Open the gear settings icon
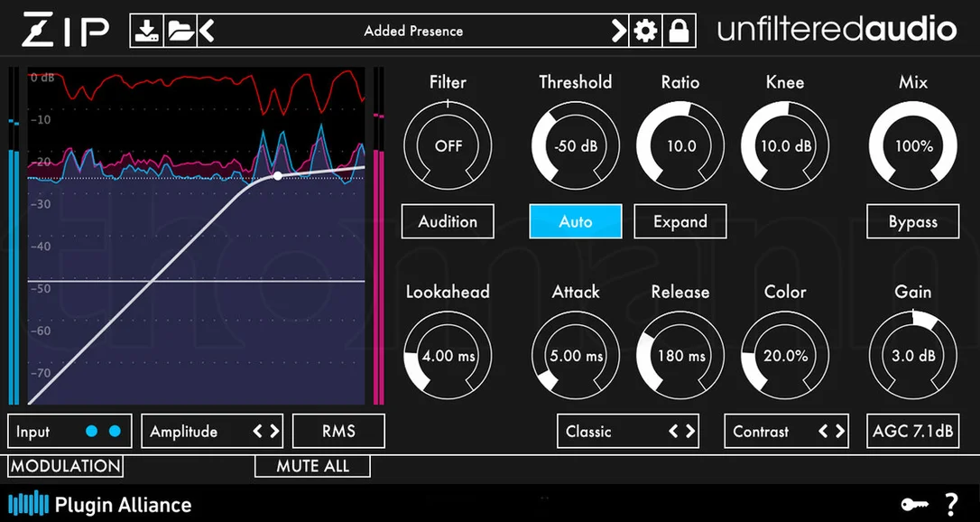Viewport: 980px width, 522px height. (645, 31)
